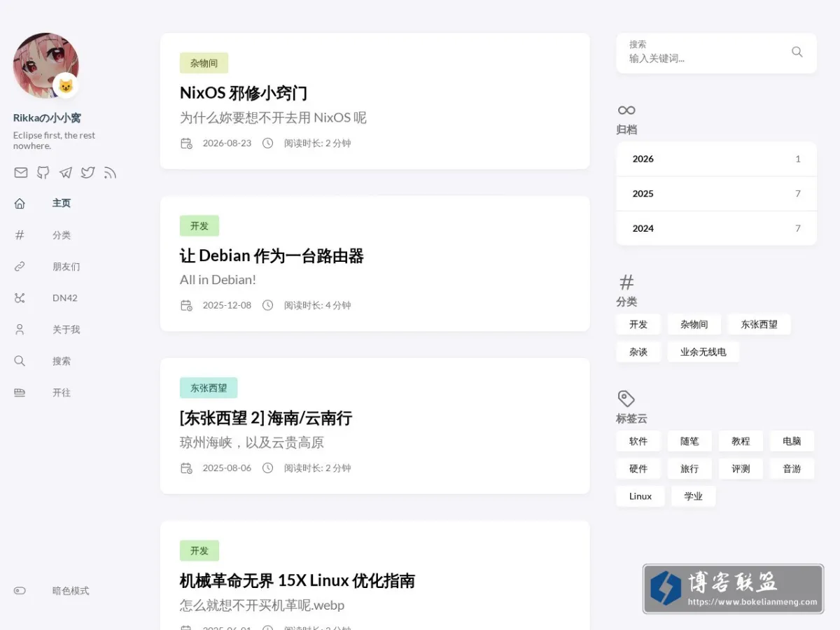This screenshot has height=630, width=840.
Task: Click calendar icon next to 2026-08-23
Action: pyautogui.click(x=186, y=143)
